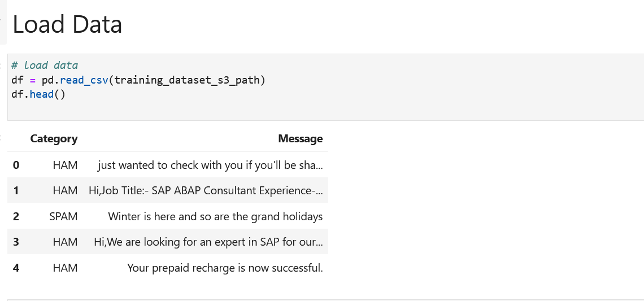Click the 'just wanted to check' message

point(210,165)
